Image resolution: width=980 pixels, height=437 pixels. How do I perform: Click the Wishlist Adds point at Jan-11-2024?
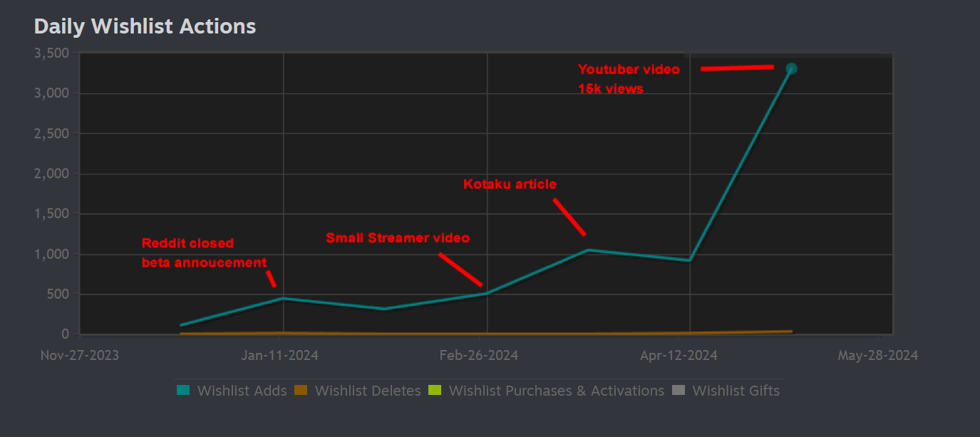tap(284, 298)
